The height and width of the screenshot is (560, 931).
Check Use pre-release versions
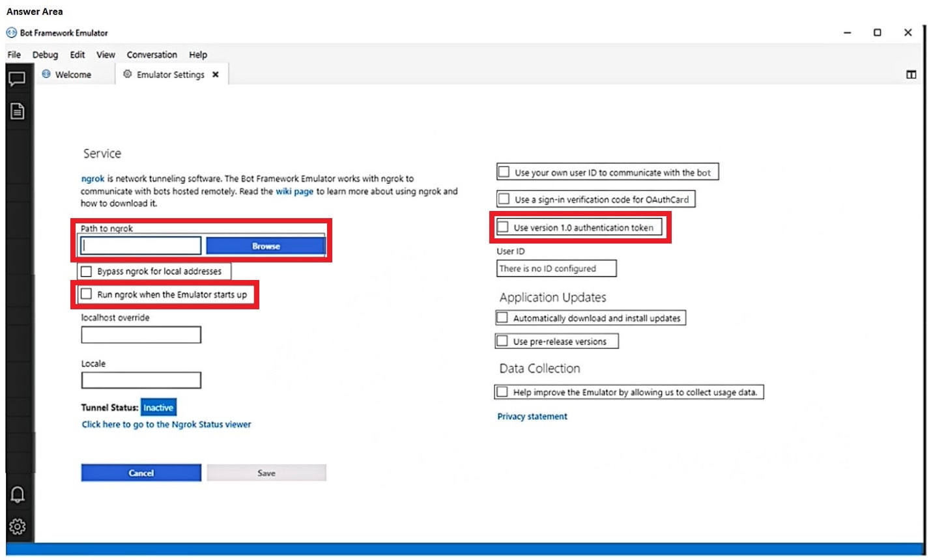501,341
